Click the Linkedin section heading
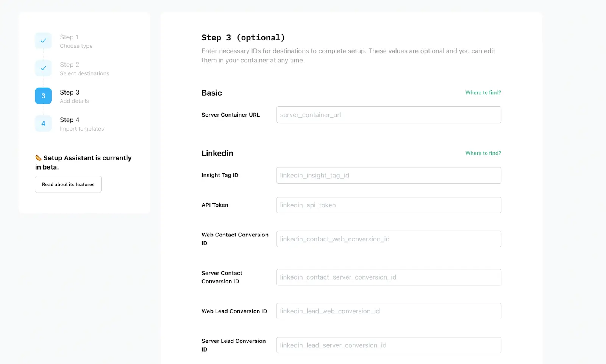This screenshot has width=606, height=364. [x=217, y=153]
